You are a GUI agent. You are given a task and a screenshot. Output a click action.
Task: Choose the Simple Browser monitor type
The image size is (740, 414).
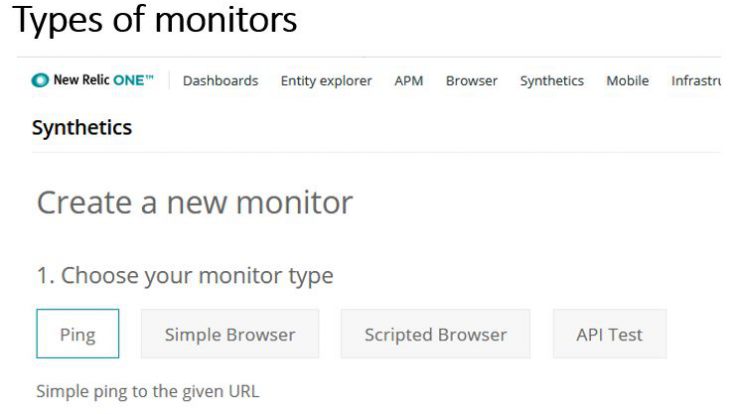pos(230,334)
